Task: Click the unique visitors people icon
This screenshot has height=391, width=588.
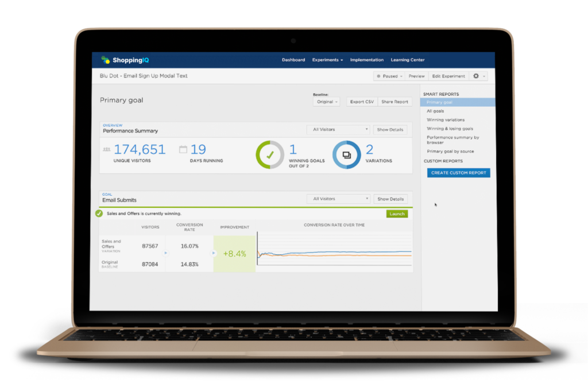Action: click(x=106, y=149)
